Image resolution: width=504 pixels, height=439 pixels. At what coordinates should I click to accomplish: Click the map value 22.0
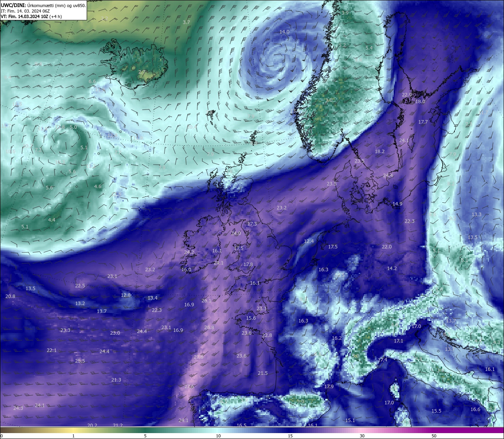387,246
